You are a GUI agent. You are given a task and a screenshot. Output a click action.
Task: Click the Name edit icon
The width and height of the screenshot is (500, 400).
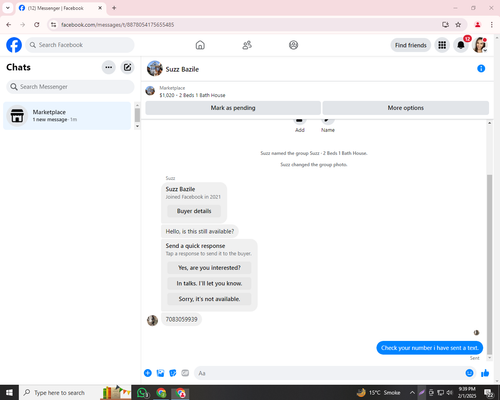click(x=327, y=121)
